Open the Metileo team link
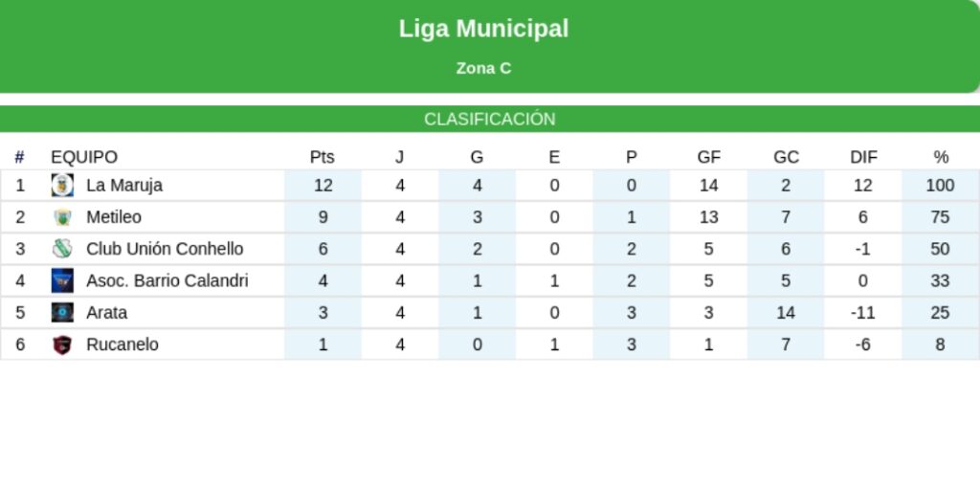This screenshot has width=980, height=490. click(114, 217)
